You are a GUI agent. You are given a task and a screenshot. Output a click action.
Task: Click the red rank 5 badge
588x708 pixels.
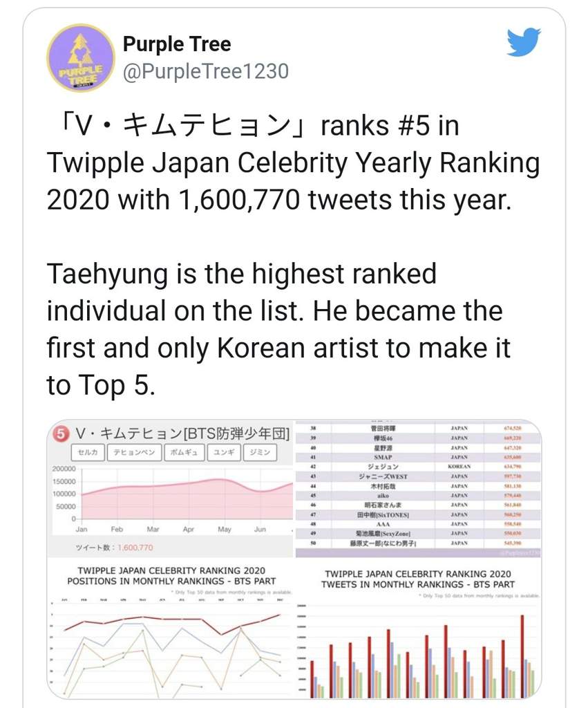tap(61, 434)
